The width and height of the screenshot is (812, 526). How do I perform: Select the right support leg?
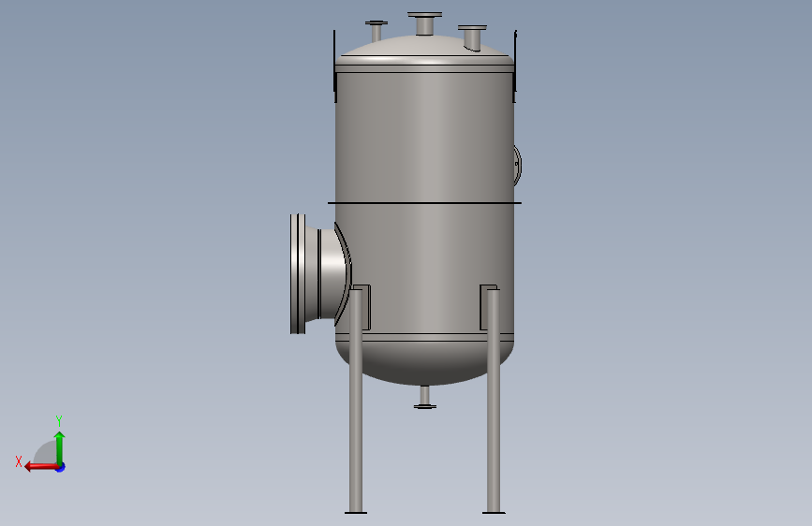point(494,401)
